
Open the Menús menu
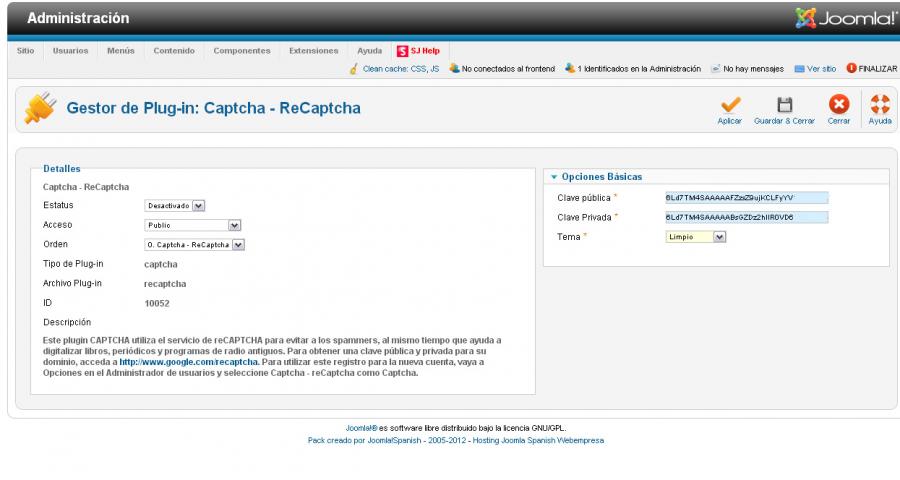pyautogui.click(x=121, y=51)
